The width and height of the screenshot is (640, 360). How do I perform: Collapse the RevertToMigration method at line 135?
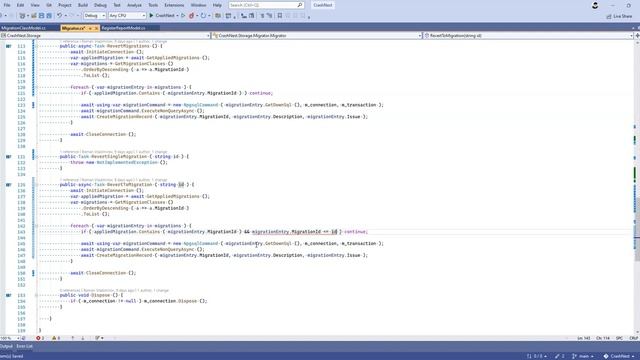[x=36, y=184]
